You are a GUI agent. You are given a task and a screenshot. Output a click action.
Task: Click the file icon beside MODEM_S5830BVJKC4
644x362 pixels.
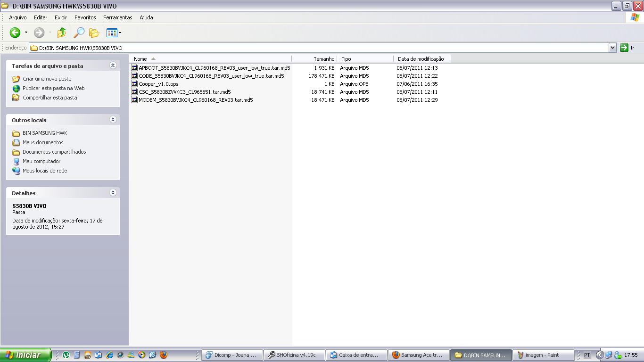point(134,100)
